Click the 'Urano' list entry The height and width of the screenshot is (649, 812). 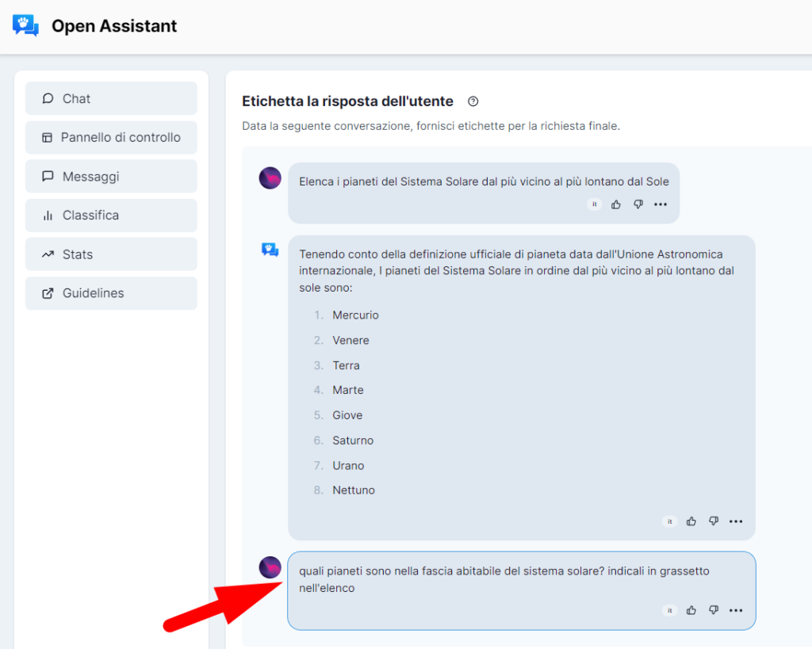coord(348,466)
